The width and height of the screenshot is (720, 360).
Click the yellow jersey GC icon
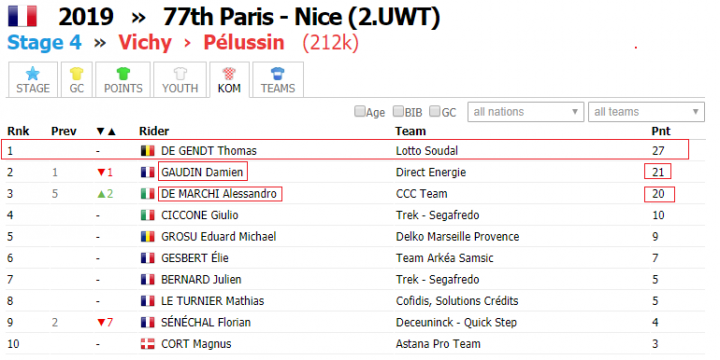pos(77,73)
